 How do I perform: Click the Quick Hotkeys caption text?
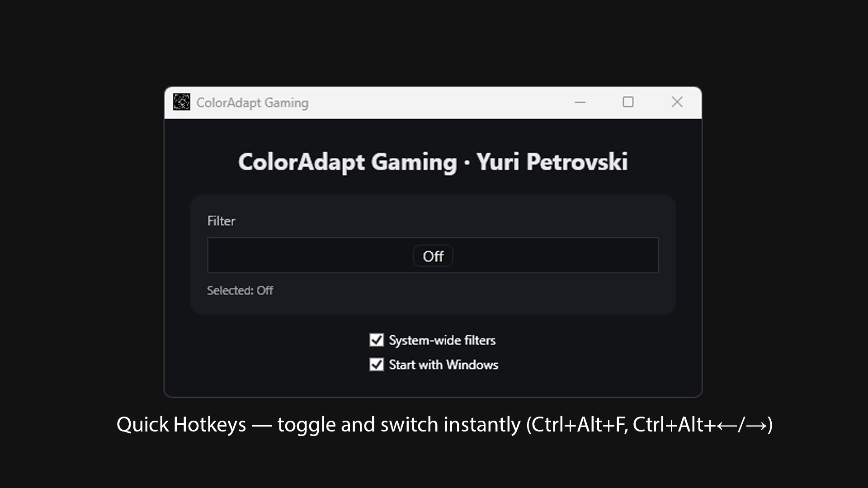click(x=181, y=425)
